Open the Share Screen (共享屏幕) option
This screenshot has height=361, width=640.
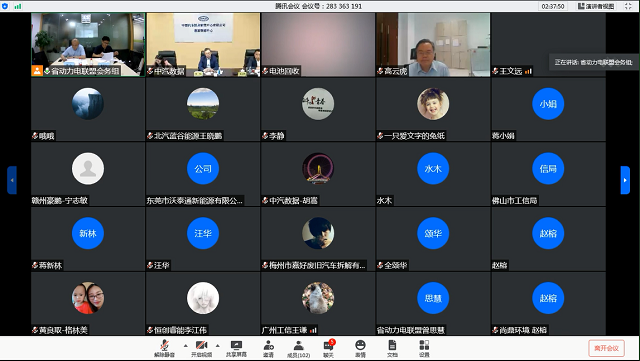coord(236,348)
